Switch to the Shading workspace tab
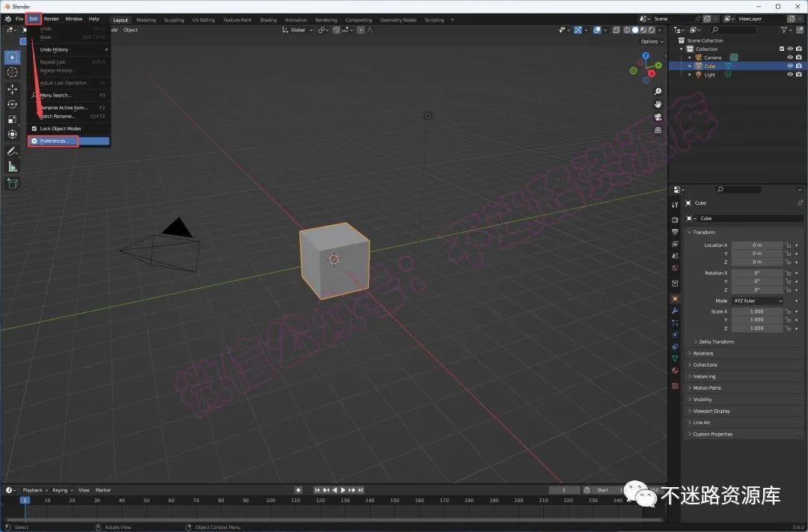The height and width of the screenshot is (532, 808). pyautogui.click(x=268, y=20)
